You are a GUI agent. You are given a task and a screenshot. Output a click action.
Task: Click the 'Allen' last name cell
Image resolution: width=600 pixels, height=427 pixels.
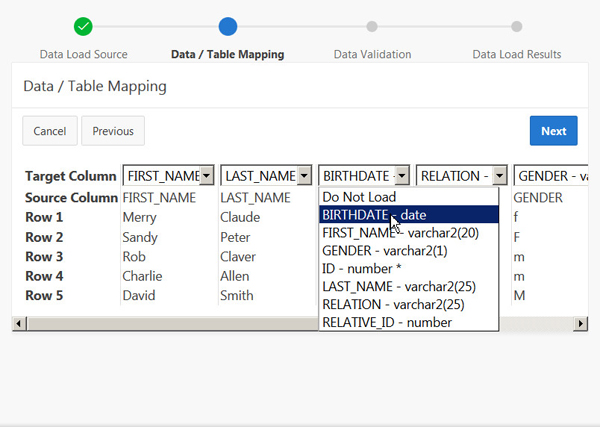pos(235,276)
